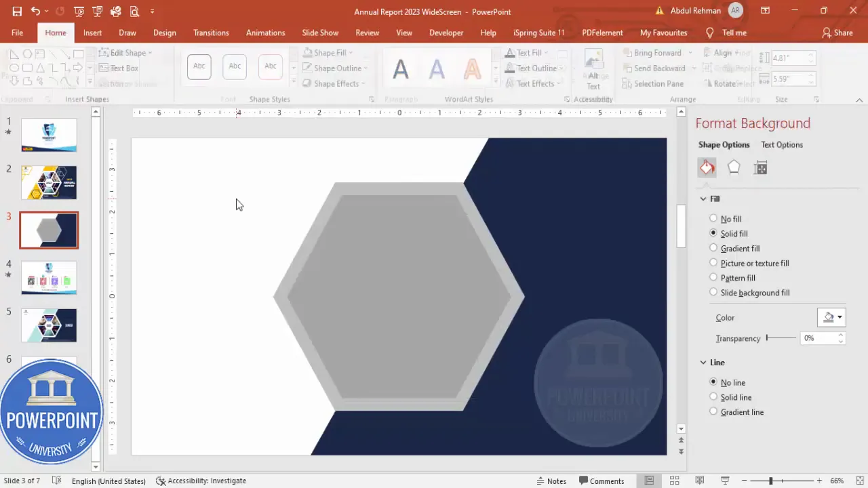
Task: Click the spell check icon in status bar
Action: point(57,481)
